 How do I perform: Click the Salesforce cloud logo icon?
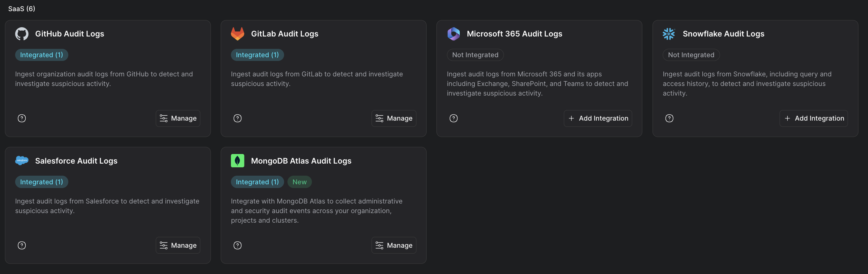(22, 161)
